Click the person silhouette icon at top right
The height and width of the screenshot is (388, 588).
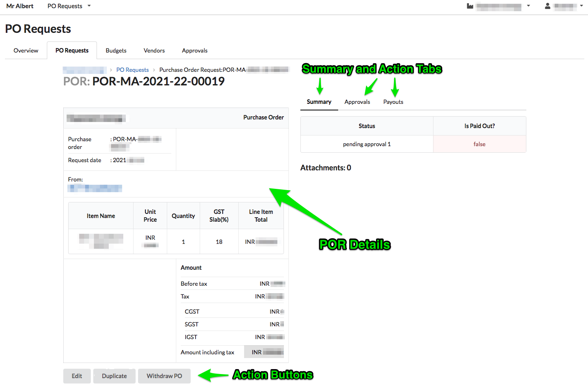pyautogui.click(x=547, y=6)
